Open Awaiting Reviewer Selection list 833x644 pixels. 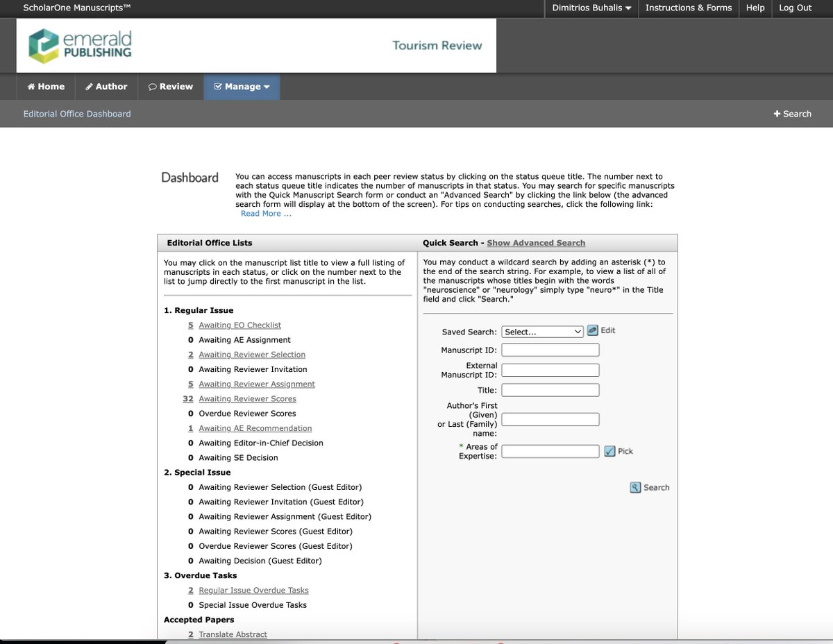(252, 355)
